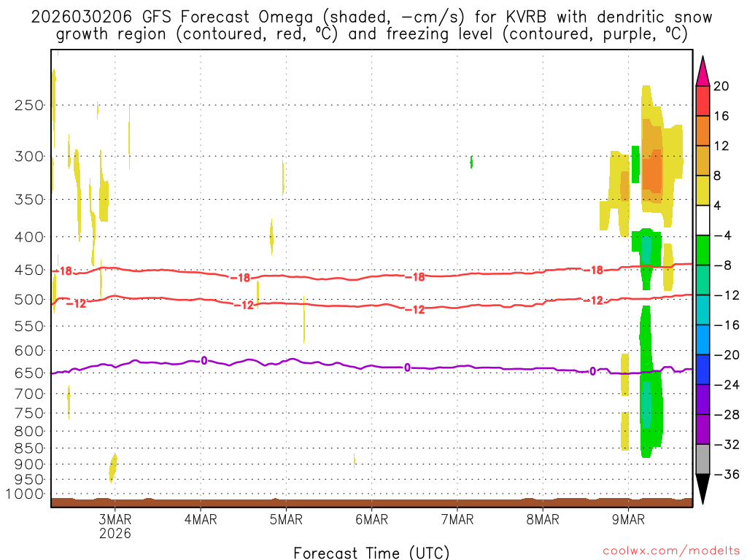The width and height of the screenshot is (747, 560).
Task: Click the 450 pressure level label
Action: [x=29, y=270]
